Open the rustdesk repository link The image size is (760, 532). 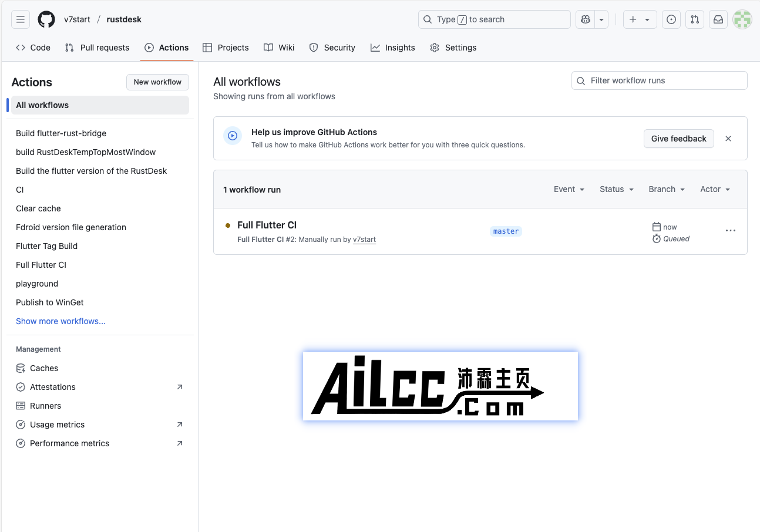(124, 19)
